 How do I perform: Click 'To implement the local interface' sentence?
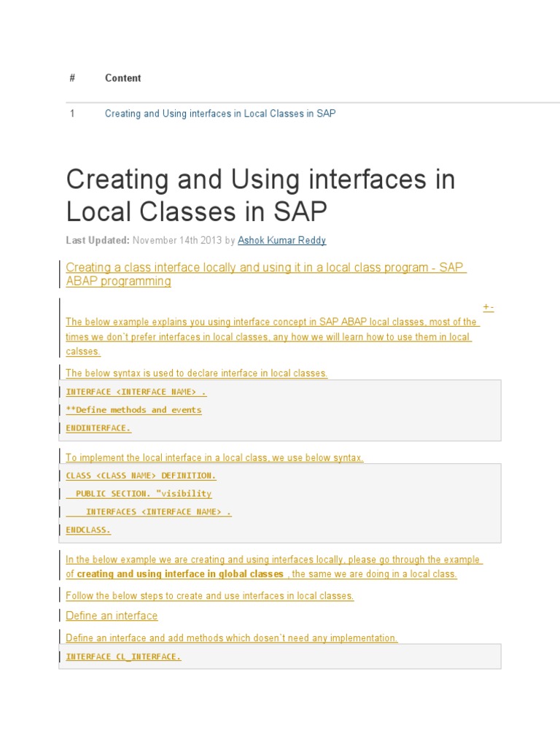[x=214, y=458]
